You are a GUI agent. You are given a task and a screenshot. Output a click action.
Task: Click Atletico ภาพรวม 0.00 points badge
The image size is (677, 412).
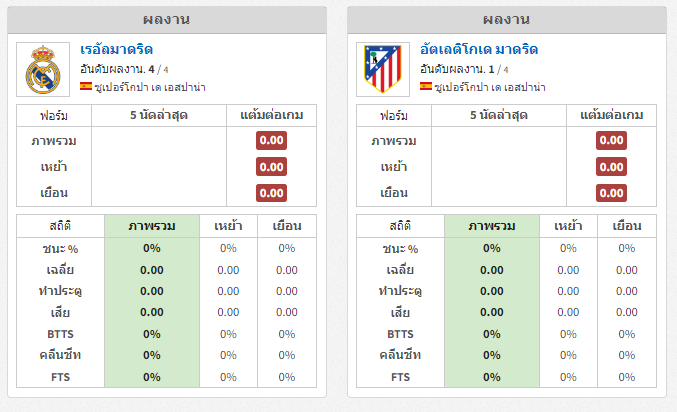click(611, 140)
